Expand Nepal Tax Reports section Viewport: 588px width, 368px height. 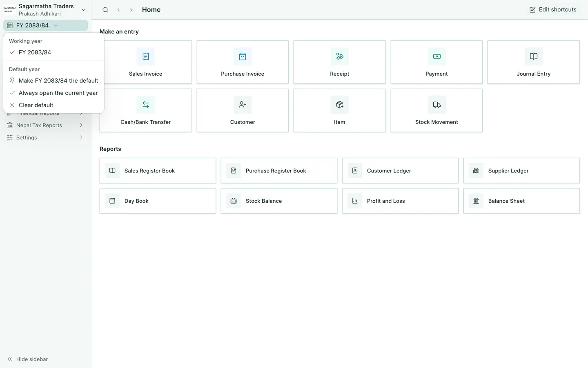[x=45, y=125]
